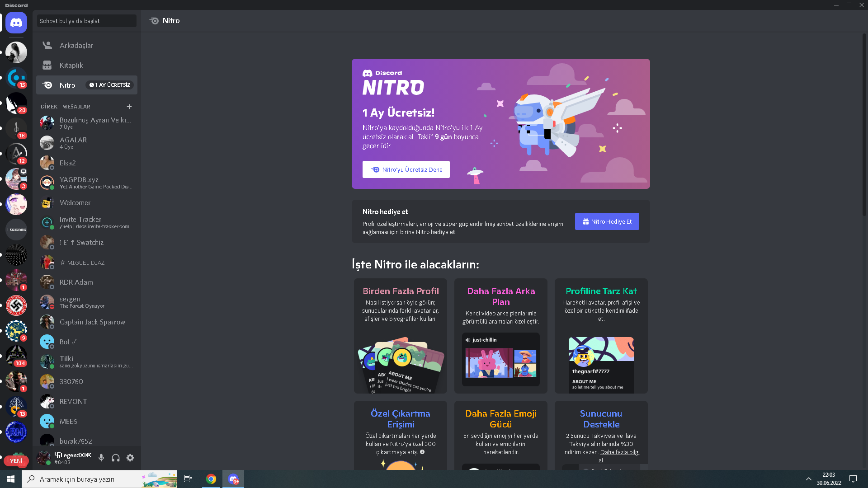Click Nitro Hediye Et gift button
Viewport: 868px width, 488px height.
tap(607, 221)
